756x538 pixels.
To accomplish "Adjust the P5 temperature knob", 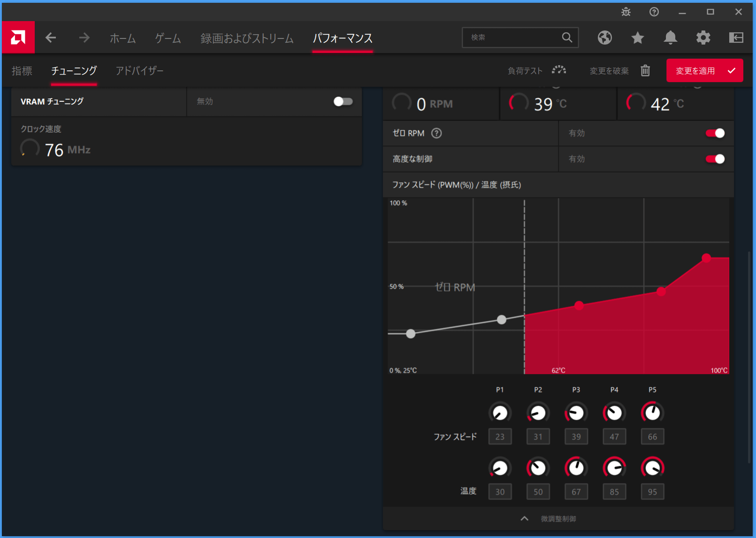I will pyautogui.click(x=653, y=468).
